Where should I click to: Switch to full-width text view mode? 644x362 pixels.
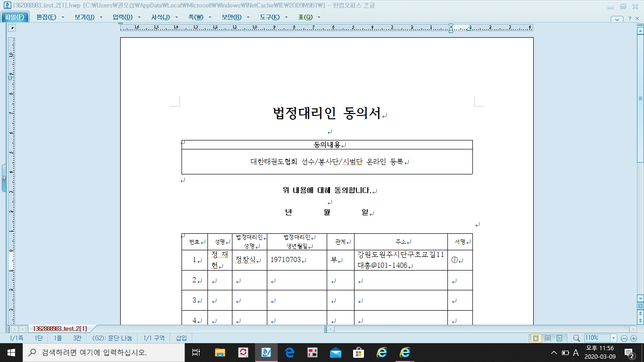click(547, 338)
